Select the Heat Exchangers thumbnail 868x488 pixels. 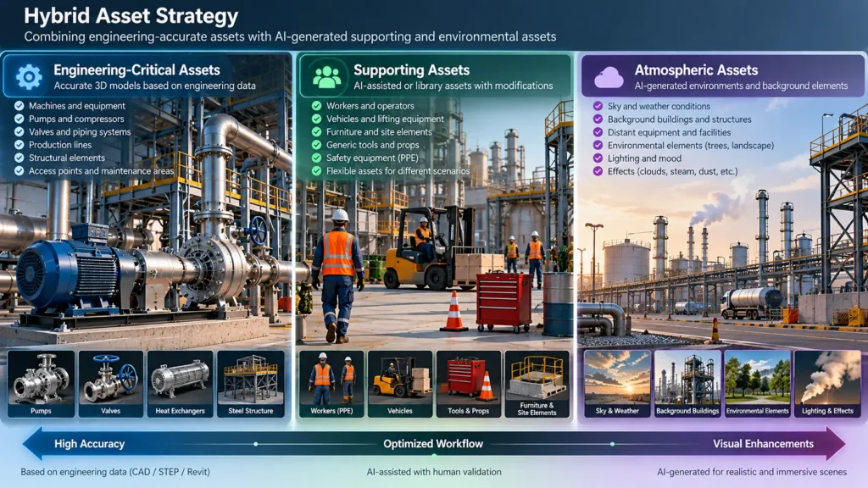[180, 384]
